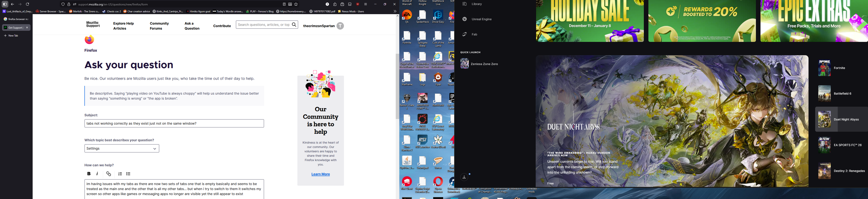Image resolution: width=868 pixels, height=199 pixels.
Task: Click the page vertical scrollbar thumb
Action: click(x=397, y=86)
